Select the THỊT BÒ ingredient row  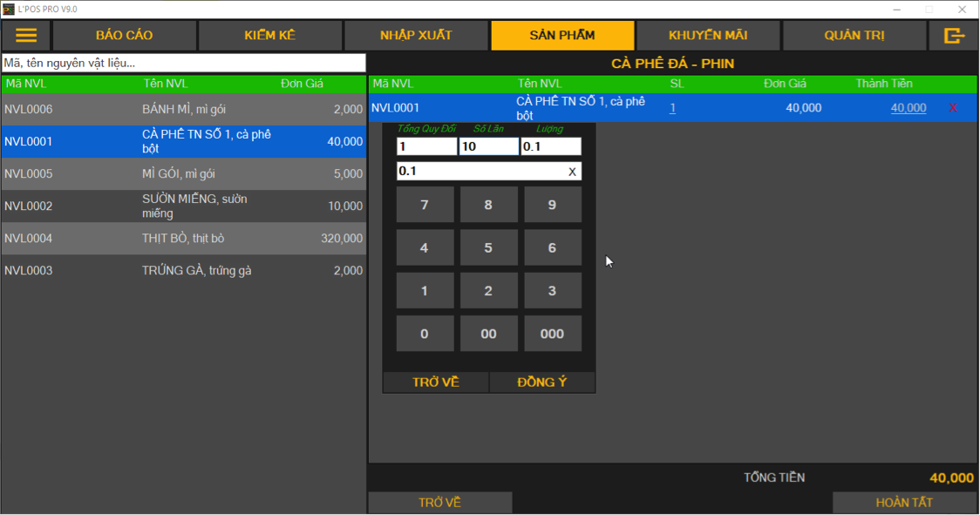tap(183, 238)
